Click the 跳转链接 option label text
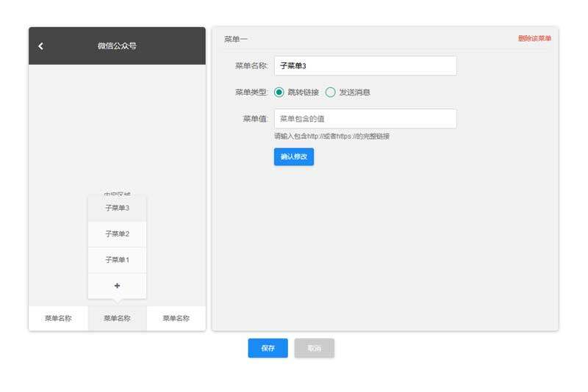588x392 pixels. [303, 92]
